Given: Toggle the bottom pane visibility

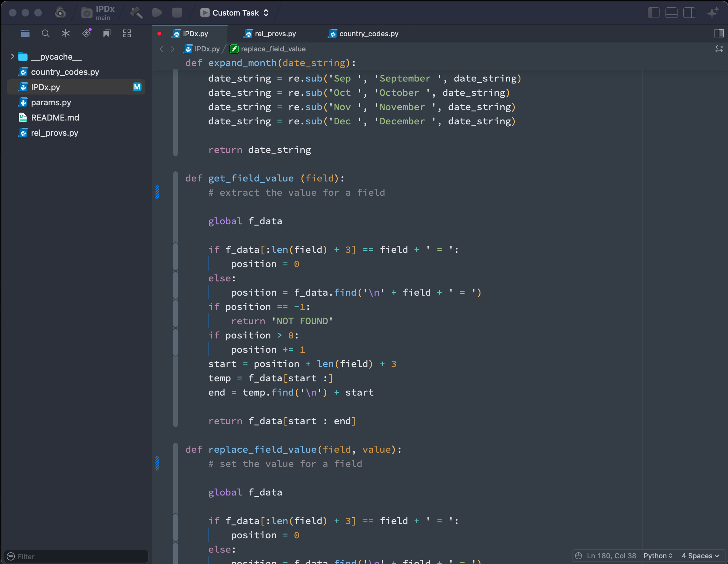Looking at the screenshot, I should [671, 13].
